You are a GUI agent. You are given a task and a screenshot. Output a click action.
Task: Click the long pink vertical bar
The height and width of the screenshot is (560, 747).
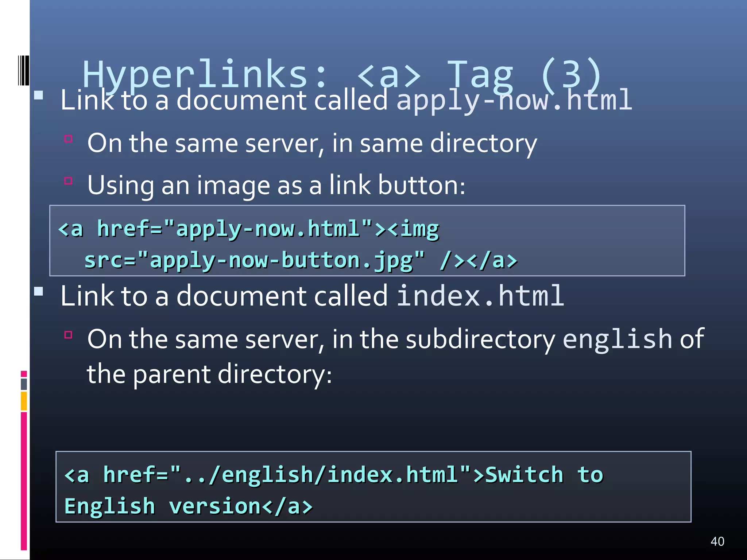[x=24, y=481]
